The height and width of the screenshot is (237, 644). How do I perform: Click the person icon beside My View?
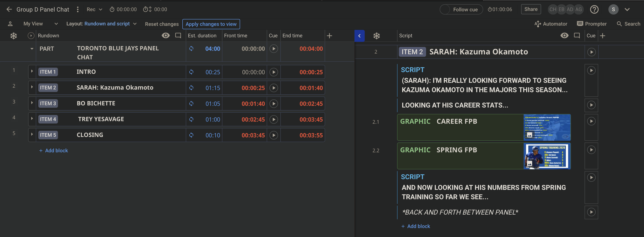pos(10,24)
